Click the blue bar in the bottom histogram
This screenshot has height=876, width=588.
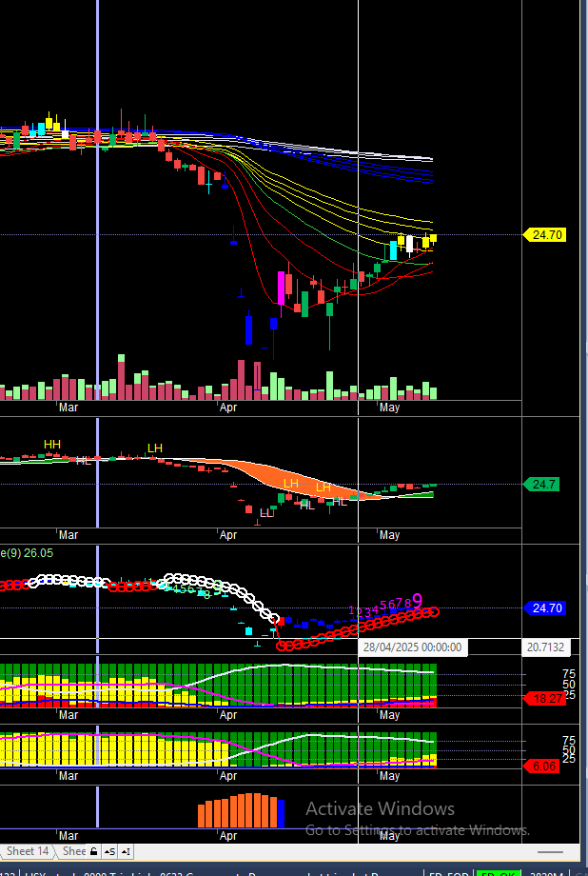[282, 814]
